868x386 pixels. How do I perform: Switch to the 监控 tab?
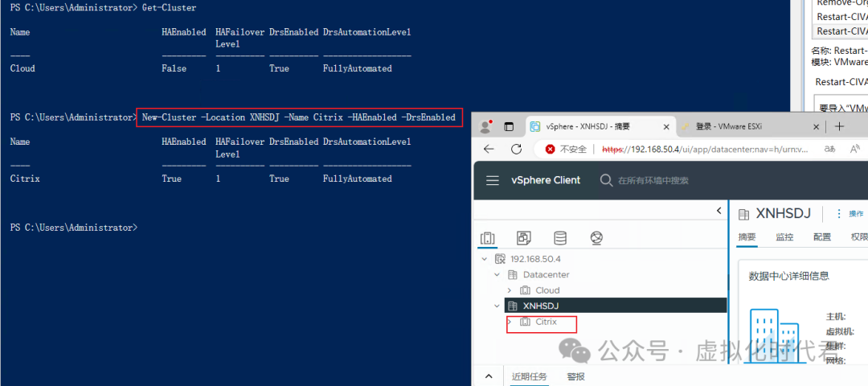[x=784, y=237]
